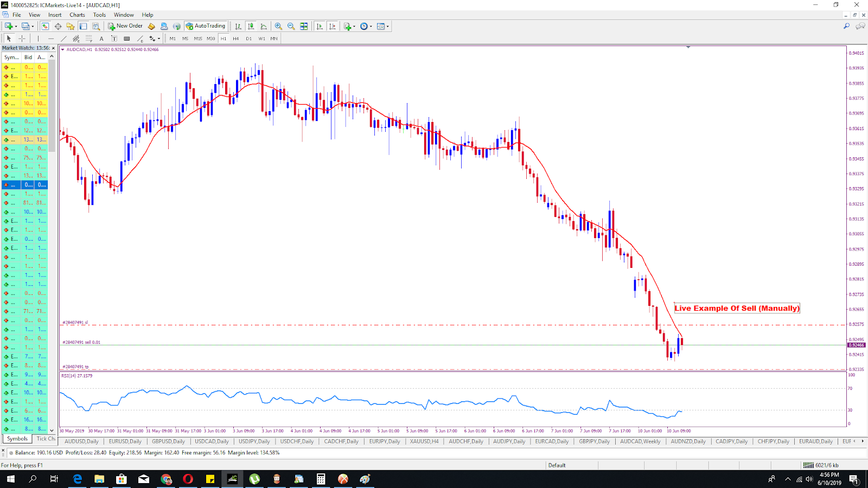
Task: Select the Fibonacci retracement tool
Action: pos(89,38)
